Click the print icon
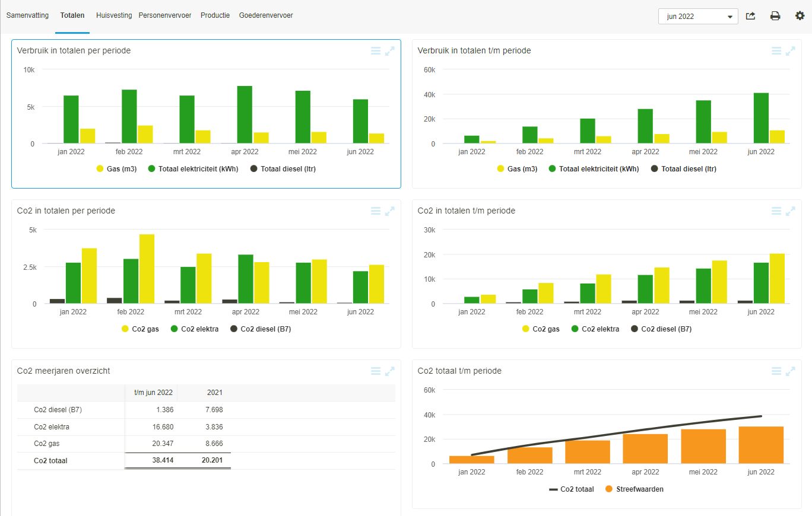Viewport: 812px width, 516px height. [775, 16]
